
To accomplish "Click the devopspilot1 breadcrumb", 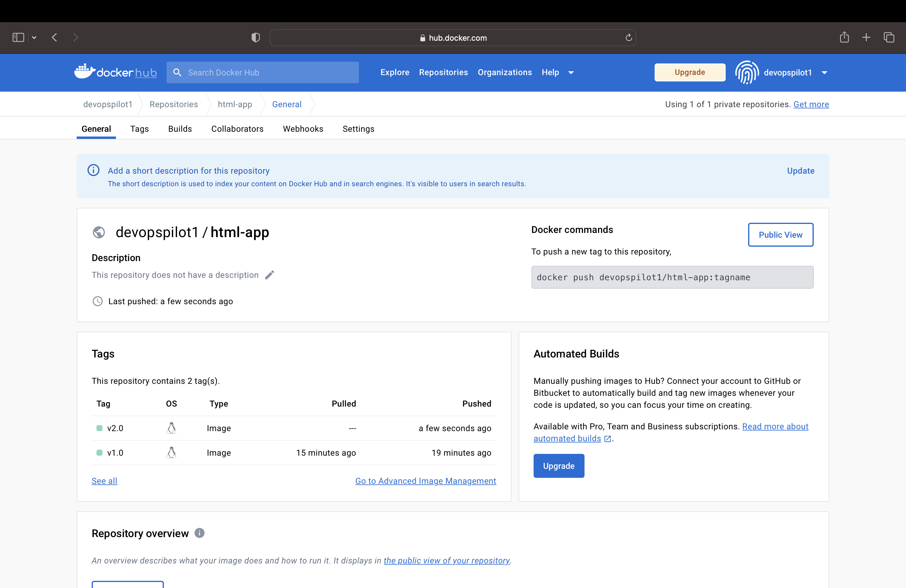I will tap(108, 104).
